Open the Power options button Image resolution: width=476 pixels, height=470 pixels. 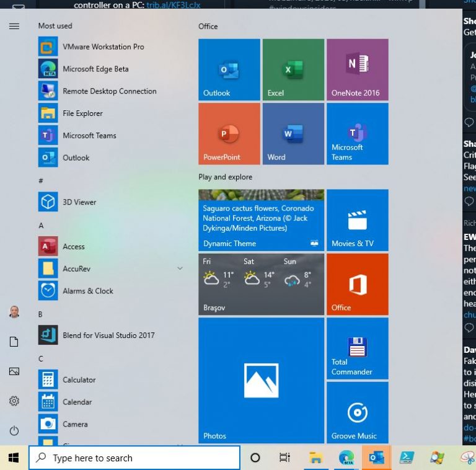(14, 431)
